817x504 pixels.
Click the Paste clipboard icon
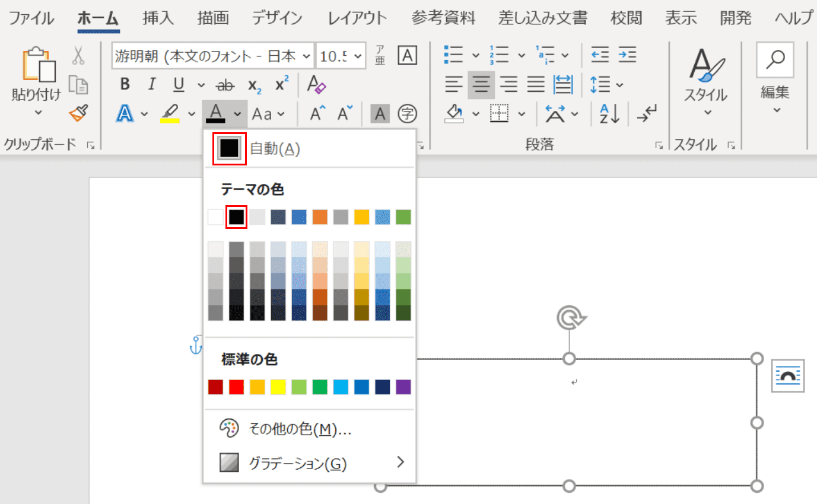coord(39,64)
